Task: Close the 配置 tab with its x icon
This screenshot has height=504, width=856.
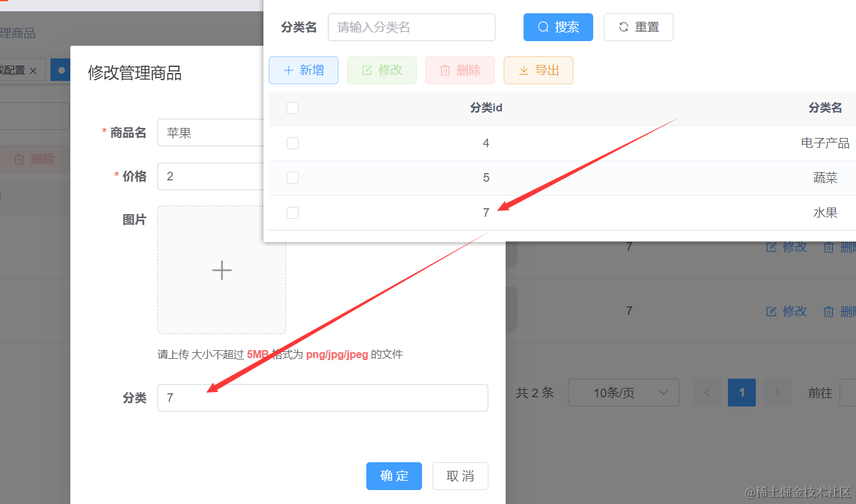Action: click(33, 70)
